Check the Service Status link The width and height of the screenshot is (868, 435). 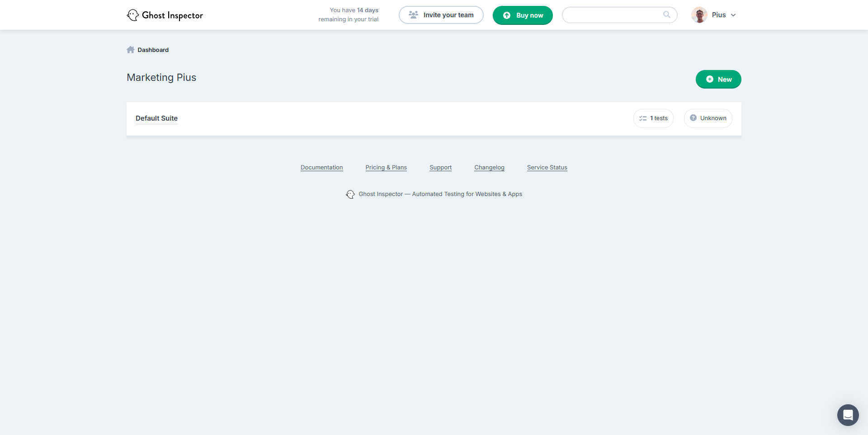tap(547, 168)
